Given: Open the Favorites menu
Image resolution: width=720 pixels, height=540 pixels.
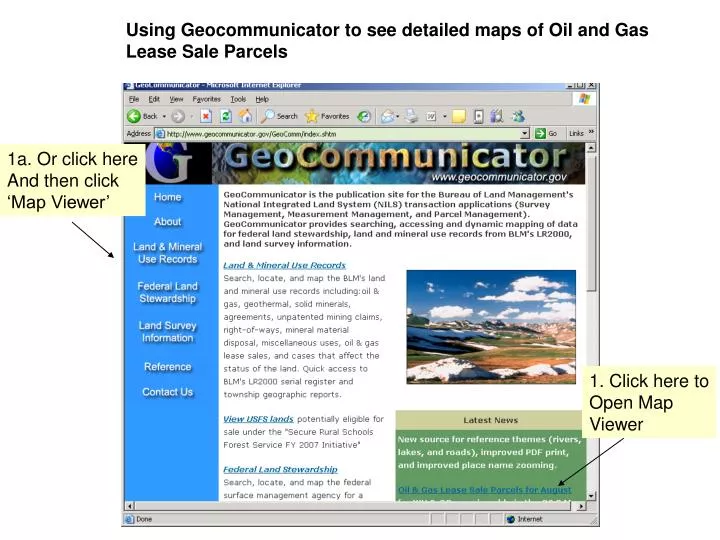Looking at the screenshot, I should click(206, 99).
